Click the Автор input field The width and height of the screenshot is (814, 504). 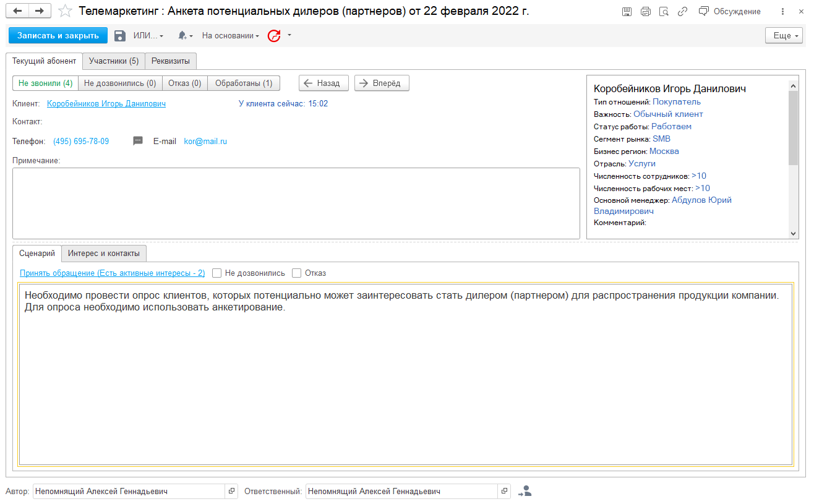click(129, 491)
